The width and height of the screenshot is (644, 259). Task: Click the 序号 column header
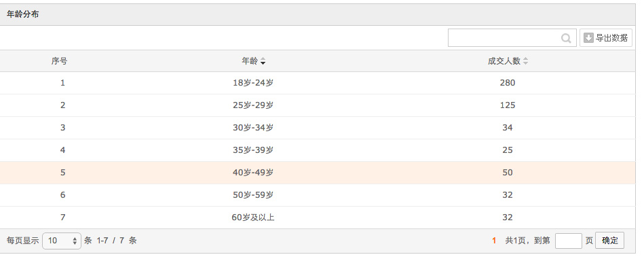click(60, 61)
